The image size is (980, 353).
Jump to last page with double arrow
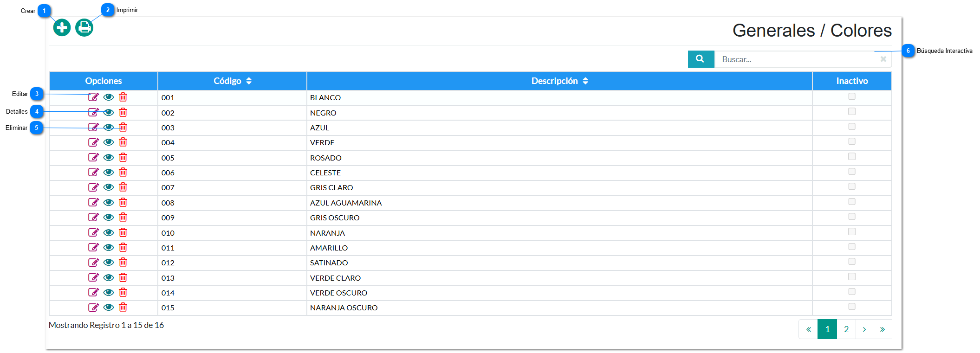882,329
